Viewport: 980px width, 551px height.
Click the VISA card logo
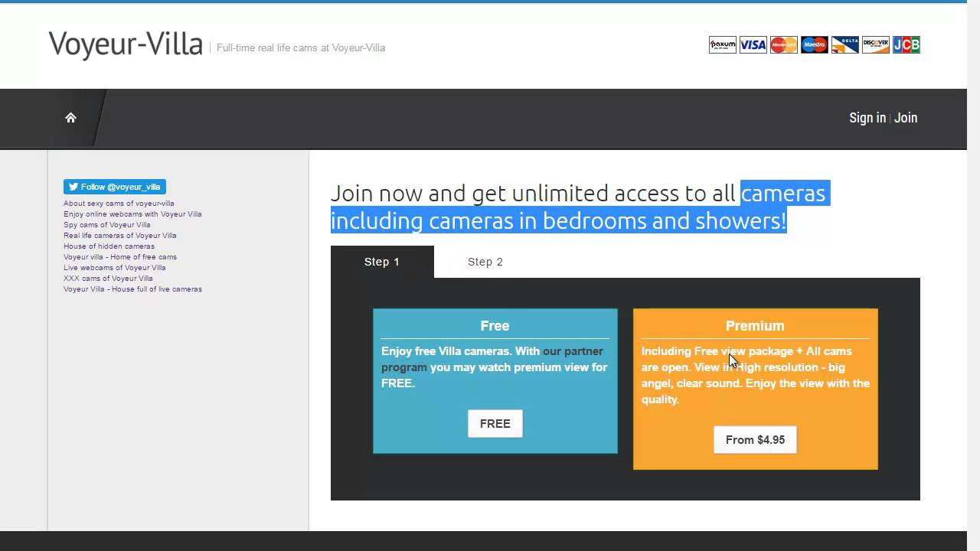(x=753, y=45)
